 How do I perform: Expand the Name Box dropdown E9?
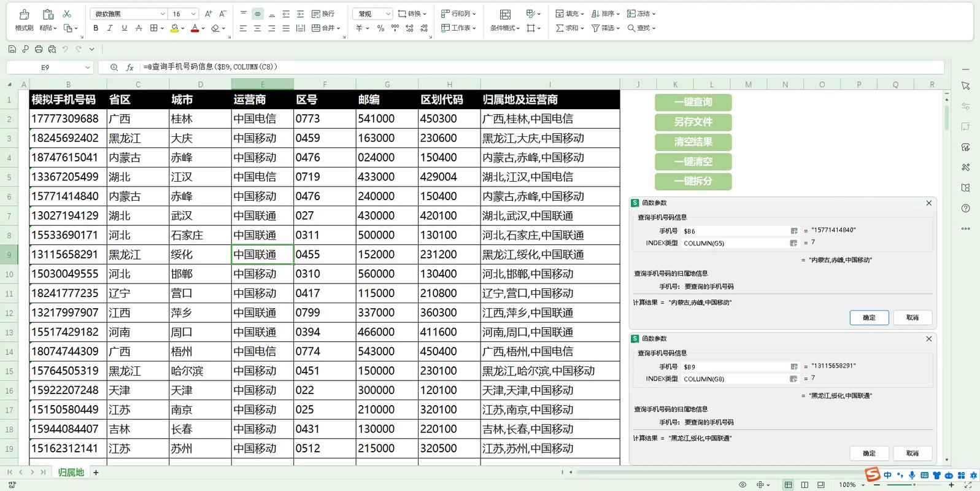click(87, 68)
